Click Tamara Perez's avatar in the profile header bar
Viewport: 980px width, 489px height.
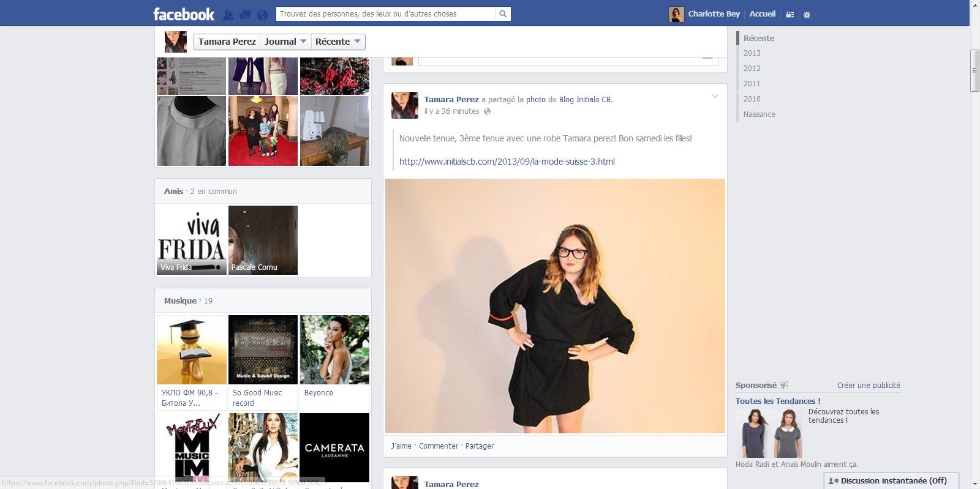point(176,42)
